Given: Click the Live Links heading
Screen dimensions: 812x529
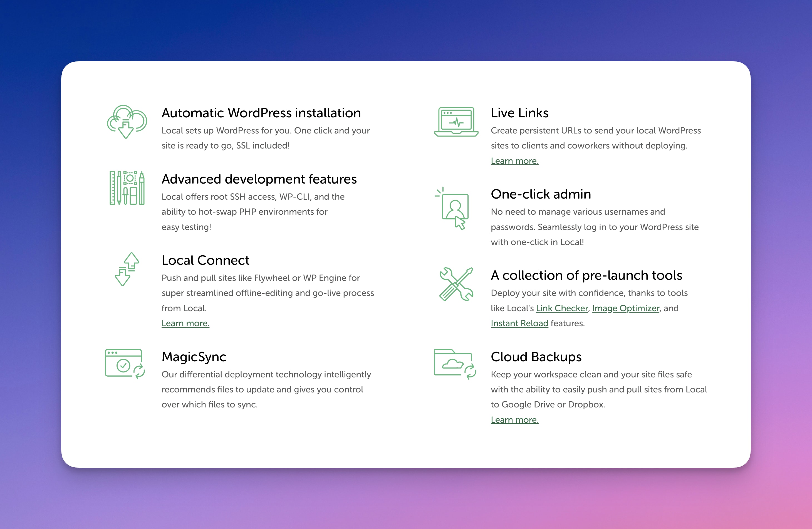Looking at the screenshot, I should pyautogui.click(x=520, y=113).
